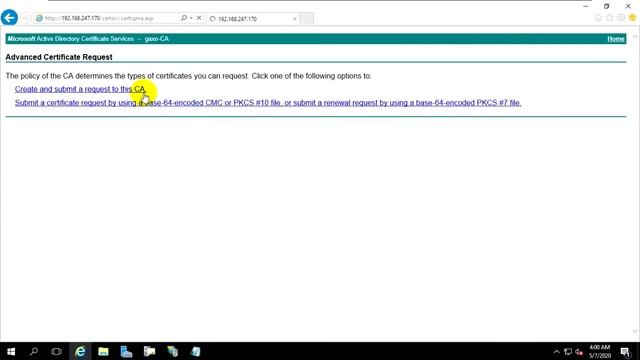This screenshot has width=640, height=360.
Task: Click the scrollbar up arrow
Action: pos(635,37)
